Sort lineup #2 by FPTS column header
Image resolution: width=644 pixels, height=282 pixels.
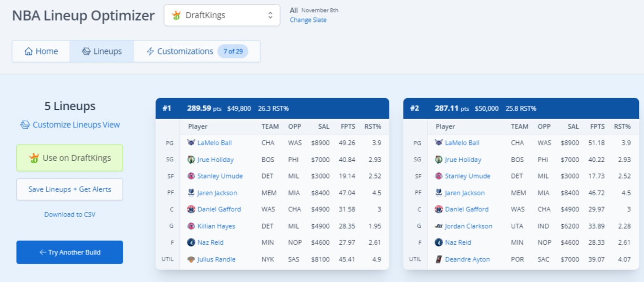(x=597, y=126)
